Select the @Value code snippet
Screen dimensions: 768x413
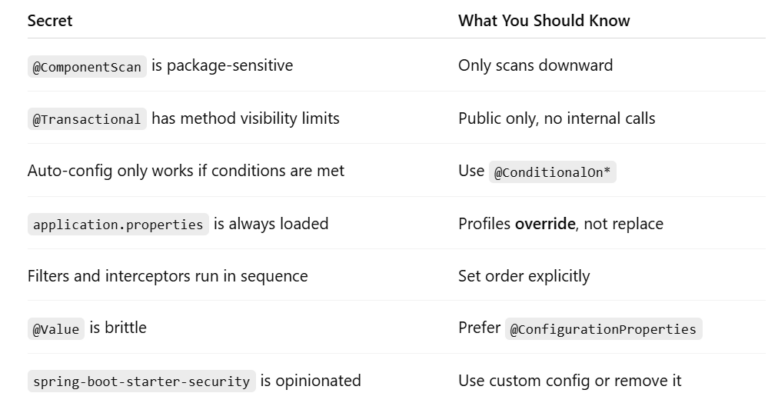(54, 329)
